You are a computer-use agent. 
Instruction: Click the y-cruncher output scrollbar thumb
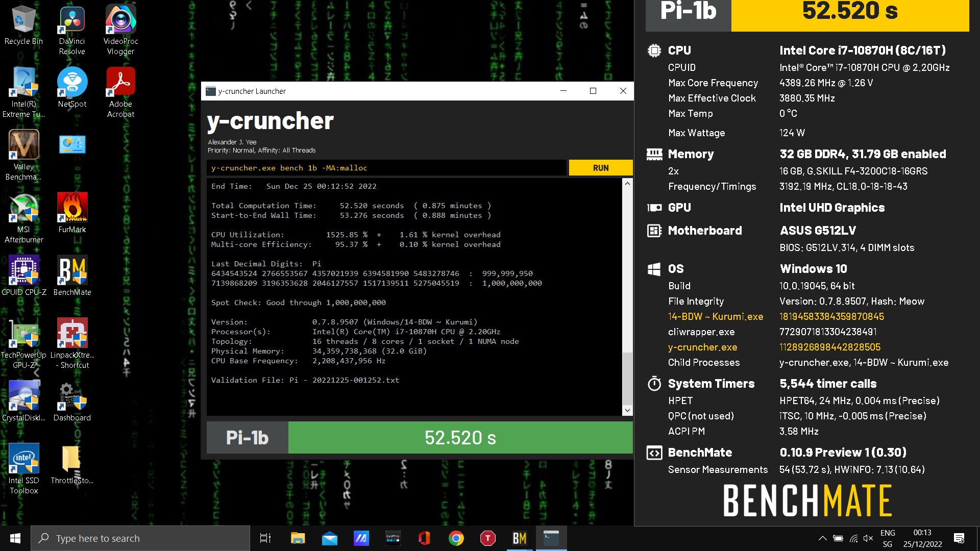click(627, 378)
